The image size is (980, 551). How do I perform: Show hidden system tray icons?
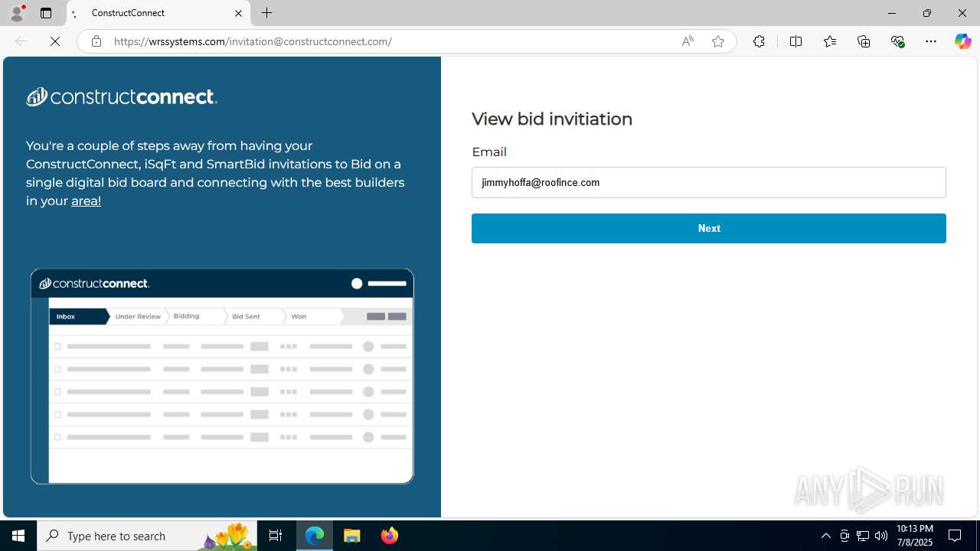point(825,536)
